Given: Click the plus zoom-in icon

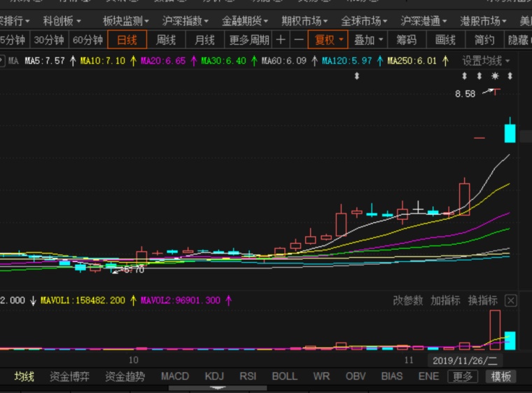Looking at the screenshot, I should [281, 40].
